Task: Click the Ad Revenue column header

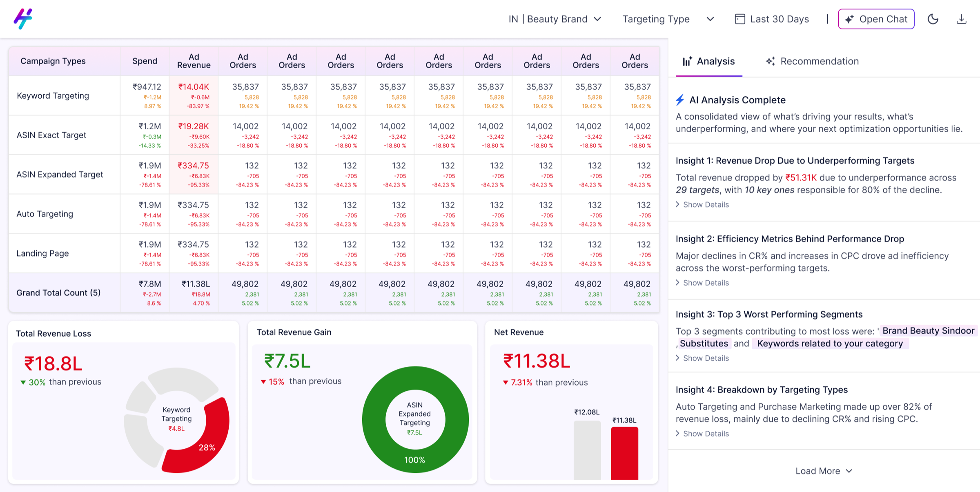Action: pos(194,61)
